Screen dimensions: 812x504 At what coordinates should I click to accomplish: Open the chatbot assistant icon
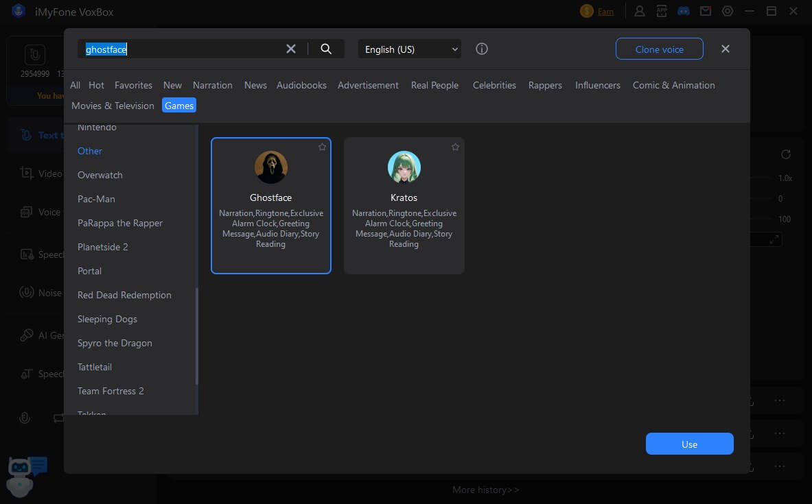(26, 475)
